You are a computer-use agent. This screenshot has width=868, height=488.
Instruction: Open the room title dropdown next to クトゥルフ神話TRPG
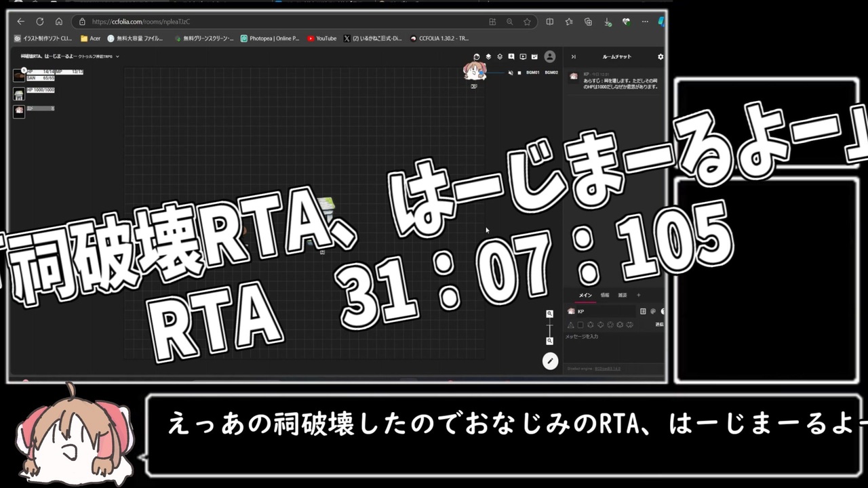tap(119, 56)
